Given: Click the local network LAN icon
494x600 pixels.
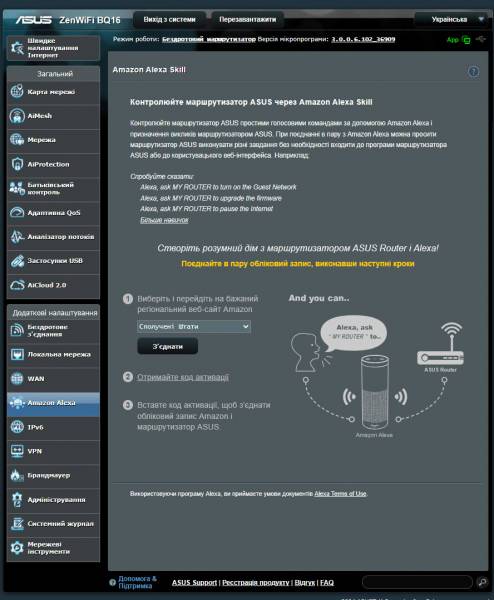Looking at the screenshot, I should click(17, 354).
